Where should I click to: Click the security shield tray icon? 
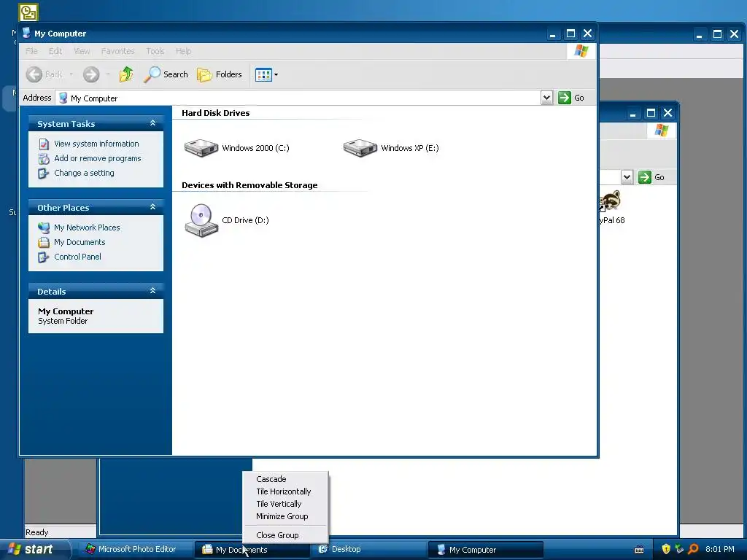666,550
